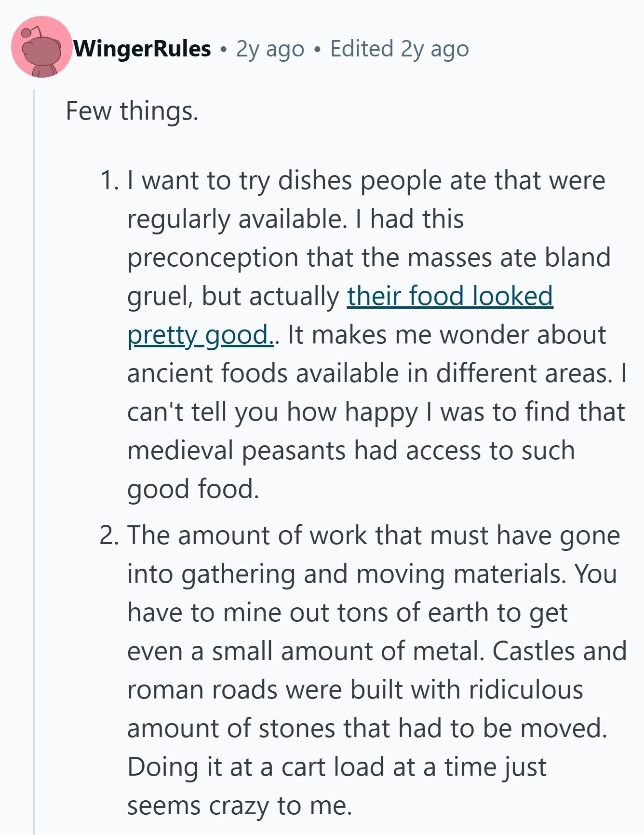Click the "Edited 2y ago" label
The width and height of the screenshot is (644, 835).
tap(399, 49)
